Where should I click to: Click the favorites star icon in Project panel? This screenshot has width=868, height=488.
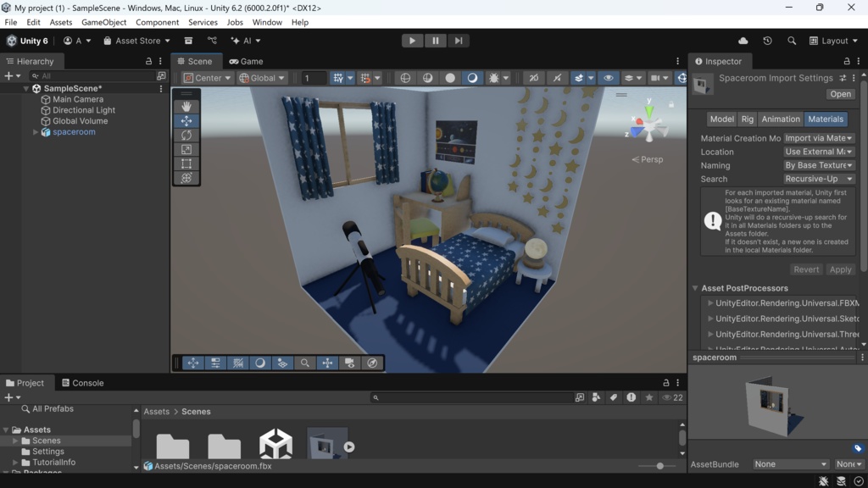coord(648,397)
